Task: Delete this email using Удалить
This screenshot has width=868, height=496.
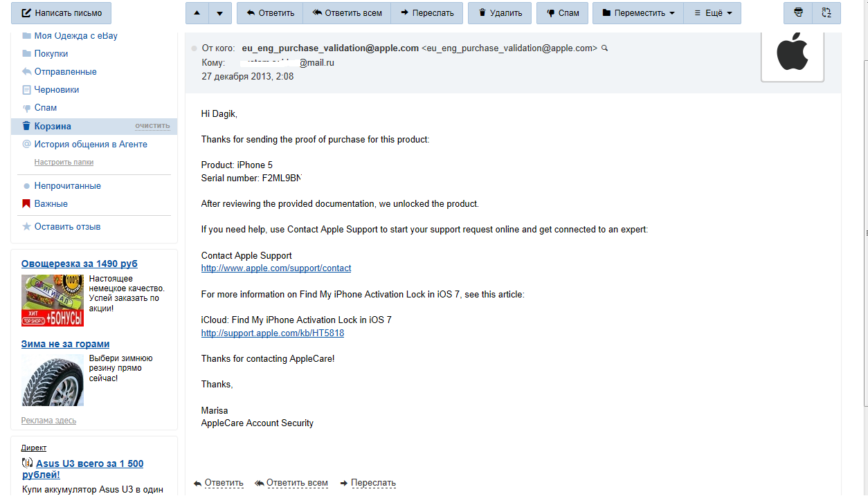Action: point(500,13)
